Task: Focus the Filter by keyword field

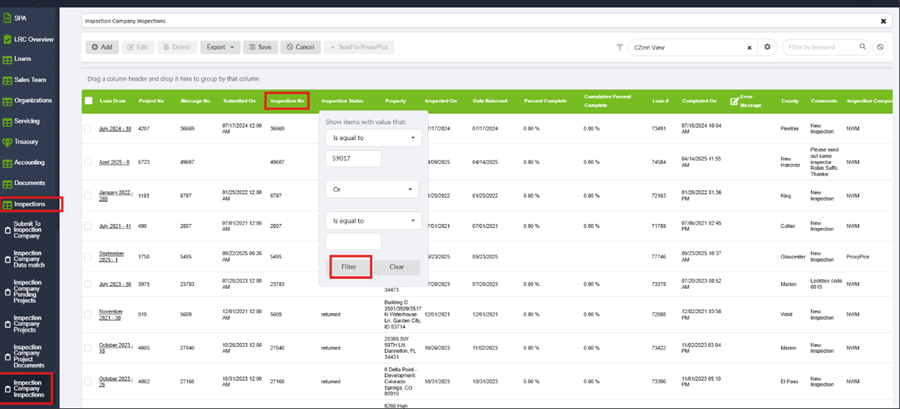Action: coord(821,47)
